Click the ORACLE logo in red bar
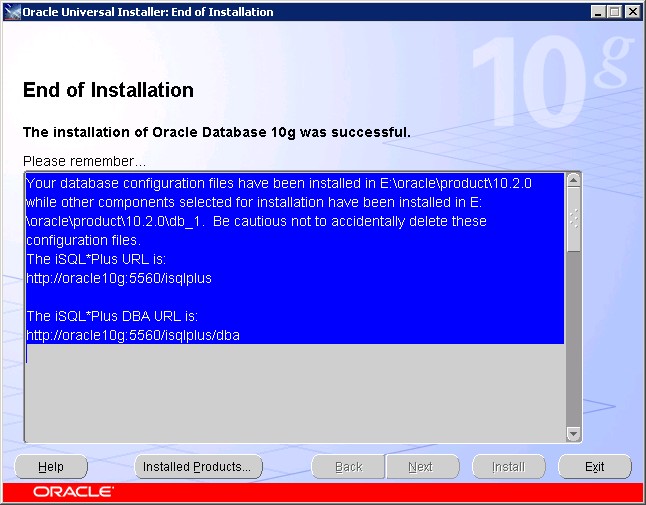The height and width of the screenshot is (505, 646). (73, 492)
